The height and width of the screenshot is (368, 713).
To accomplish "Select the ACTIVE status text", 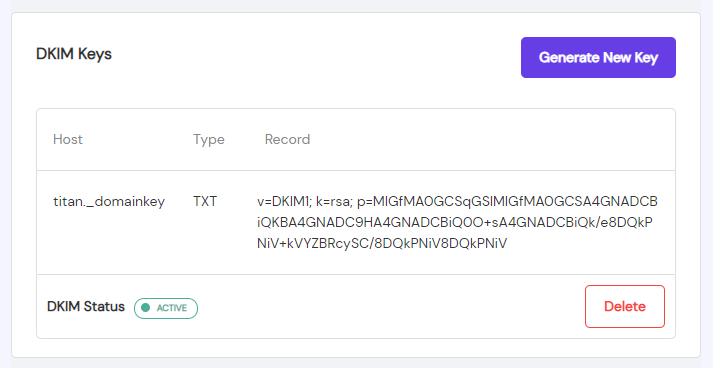I will [x=172, y=308].
